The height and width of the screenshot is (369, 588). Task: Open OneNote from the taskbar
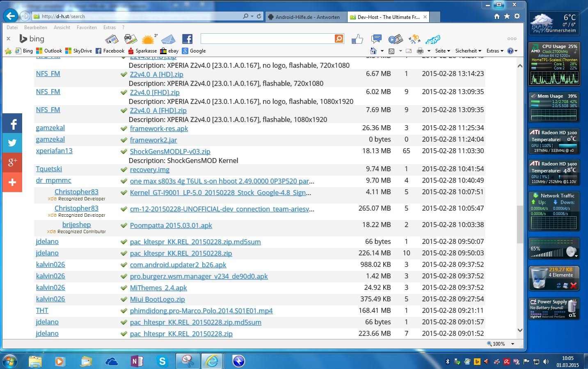click(x=137, y=361)
